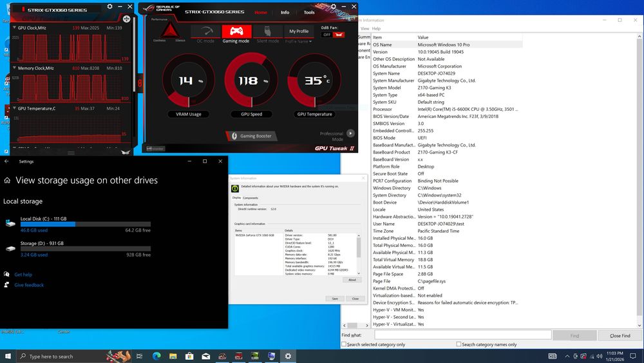Open Professional Mode arrow button
Image resolution: width=644 pixels, height=363 pixels.
tap(350, 133)
